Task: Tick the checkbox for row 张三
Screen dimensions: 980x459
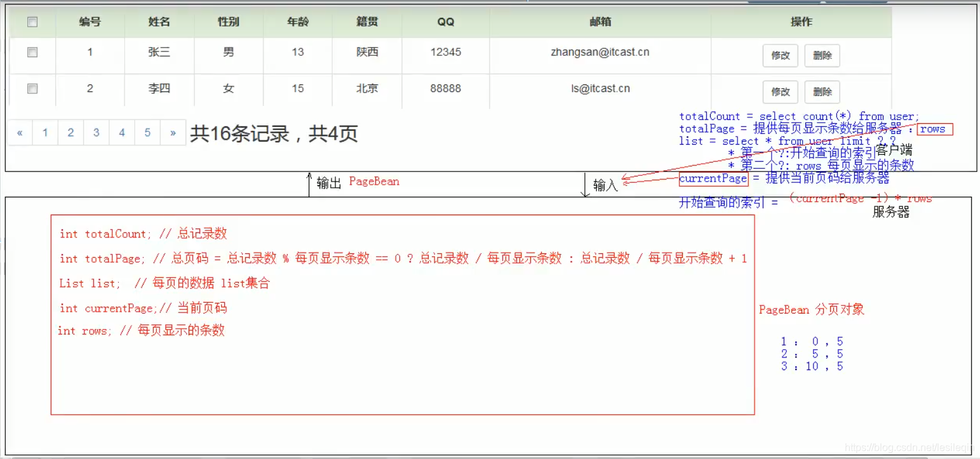Action: click(x=32, y=53)
